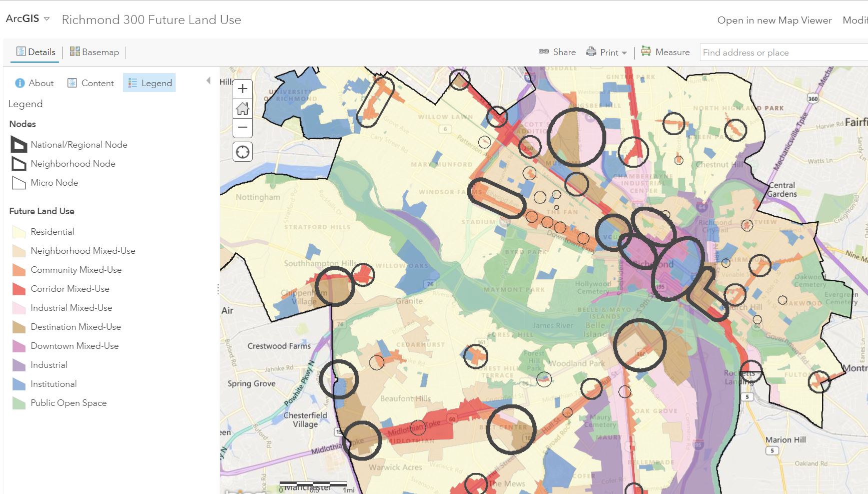868x494 pixels.
Task: Click the Warwick Acres map label
Action: click(x=395, y=467)
